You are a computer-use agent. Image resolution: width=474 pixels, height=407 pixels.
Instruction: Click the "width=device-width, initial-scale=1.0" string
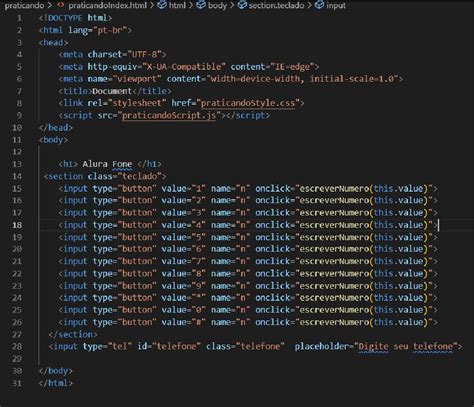point(302,79)
